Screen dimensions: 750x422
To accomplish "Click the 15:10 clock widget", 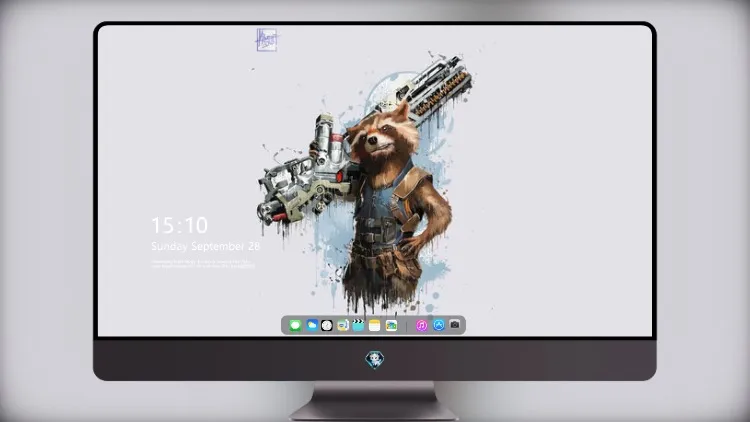I will [x=179, y=225].
